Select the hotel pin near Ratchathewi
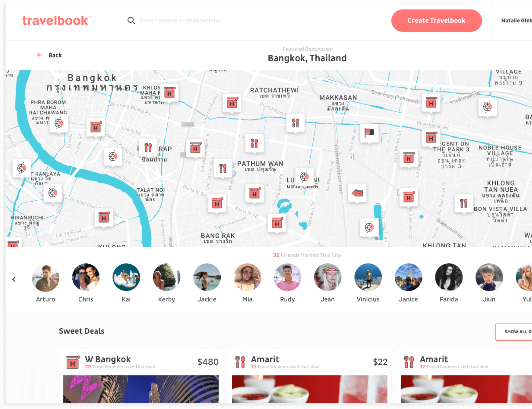This screenshot has width=532, height=409. click(x=232, y=103)
